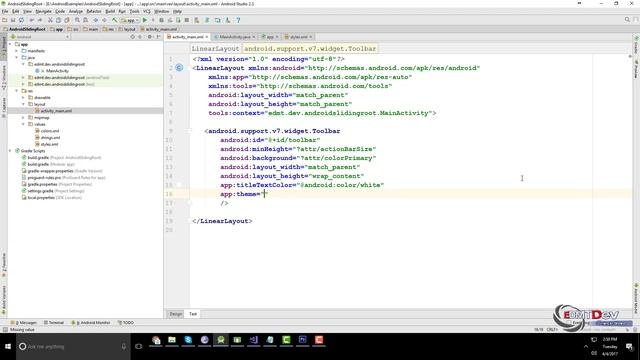Image resolution: width=640 pixels, height=360 pixels.
Task: Click the Open folder toolbar icon
Action: (4, 20)
